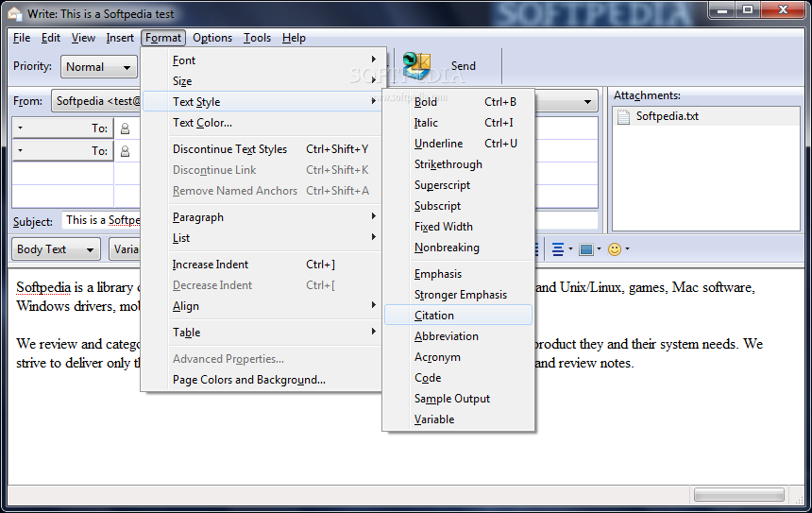
Task: Apply Superscript text style
Action: [x=458, y=185]
